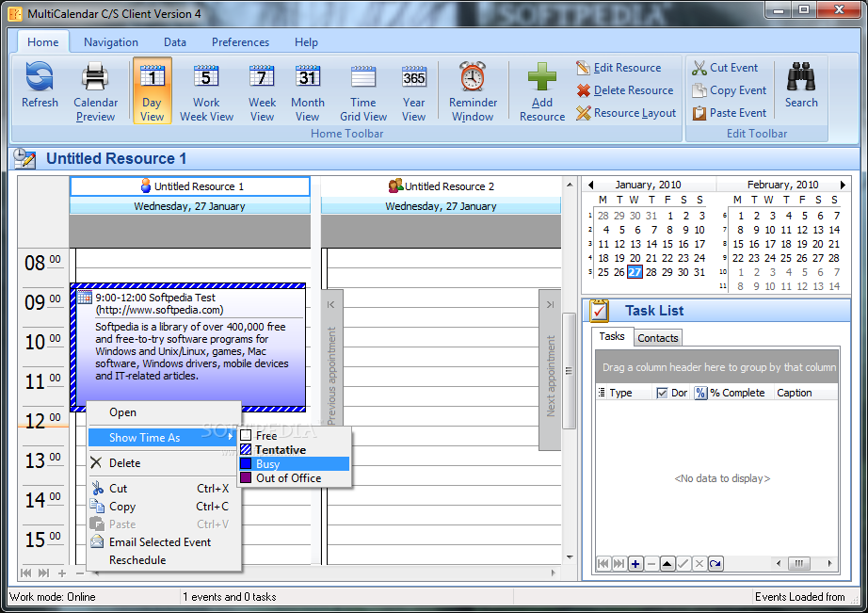The height and width of the screenshot is (613, 868).
Task: Click the Done checkbox column header
Action: pyautogui.click(x=672, y=393)
